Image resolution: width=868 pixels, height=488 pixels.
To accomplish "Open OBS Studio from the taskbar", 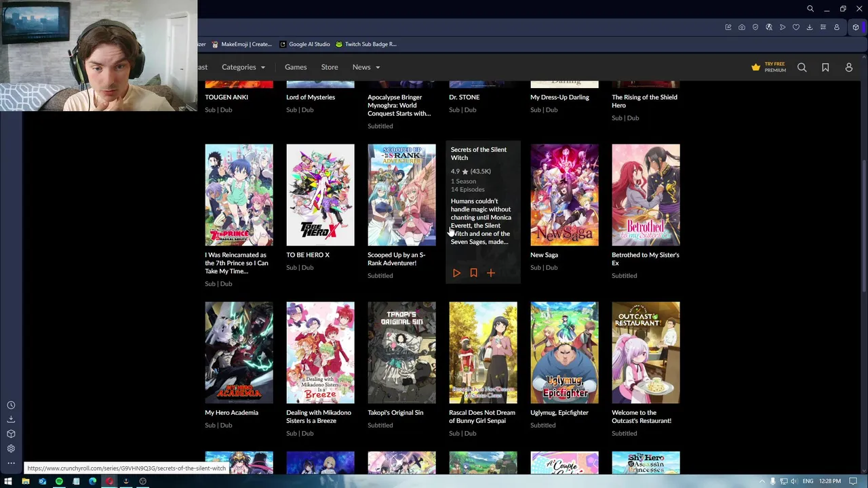I will click(142, 481).
